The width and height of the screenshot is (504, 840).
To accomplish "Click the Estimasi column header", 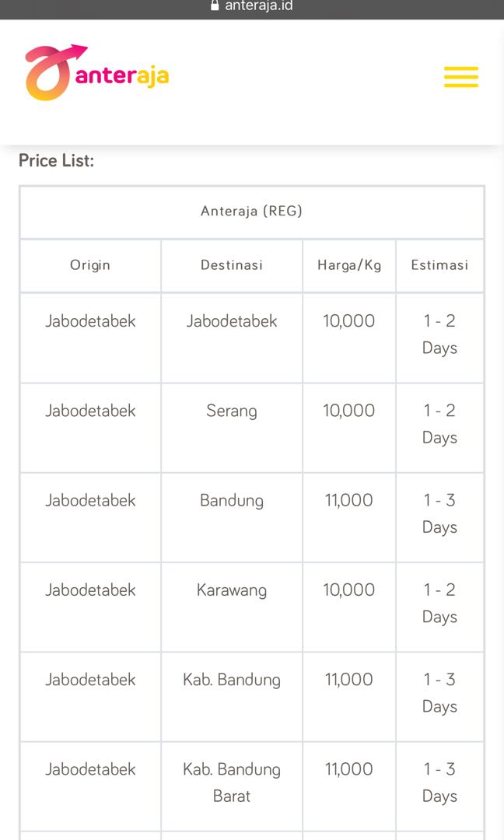I will (439, 265).
